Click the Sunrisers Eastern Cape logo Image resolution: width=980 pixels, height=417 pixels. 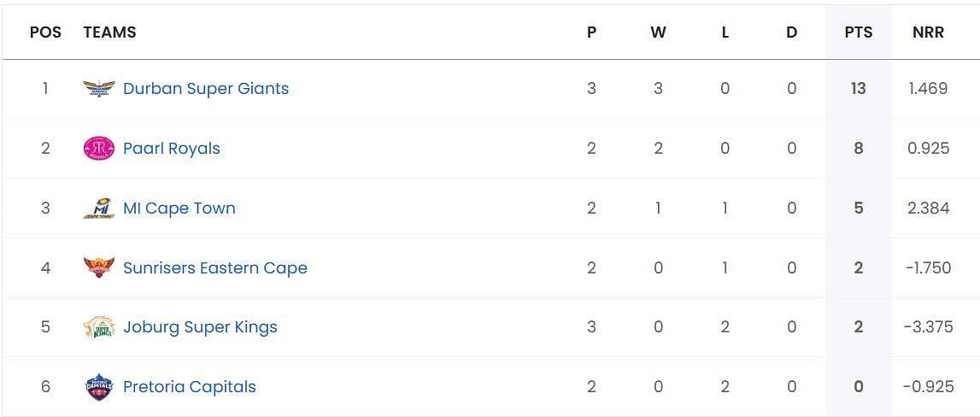click(99, 267)
